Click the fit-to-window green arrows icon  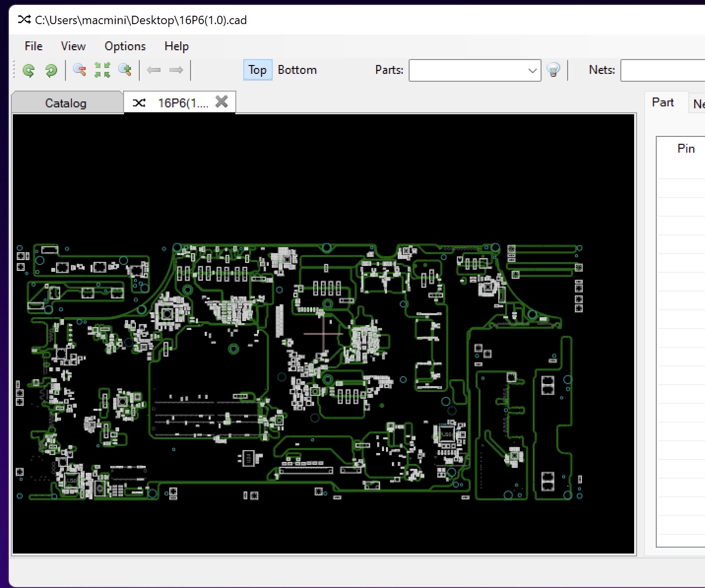(x=102, y=70)
